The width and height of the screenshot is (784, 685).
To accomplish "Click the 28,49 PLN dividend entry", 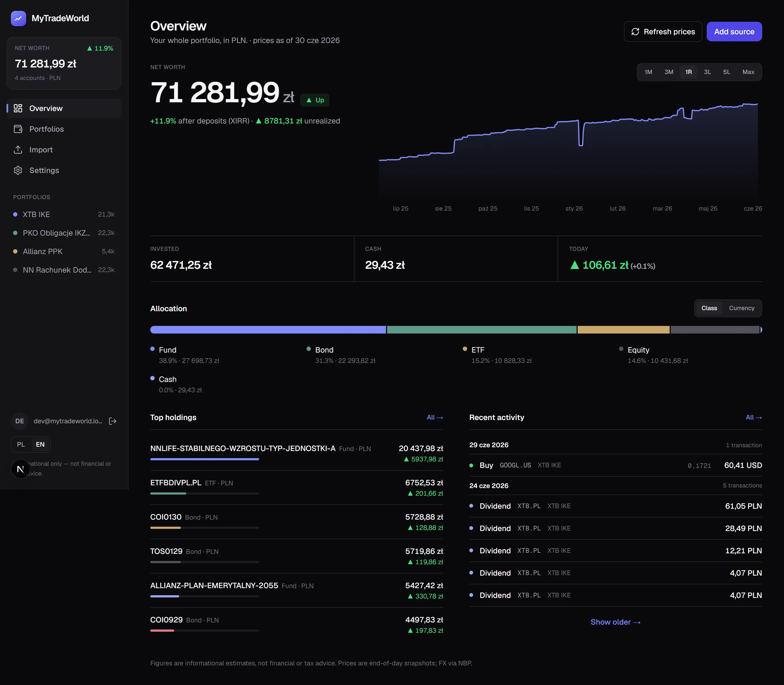I will pyautogui.click(x=616, y=528).
